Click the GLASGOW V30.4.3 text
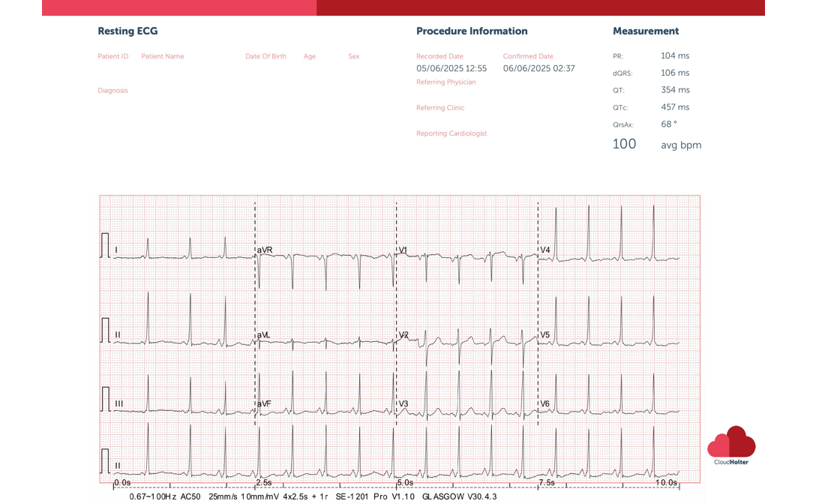Screen dimensions: 819x504 [460, 496]
